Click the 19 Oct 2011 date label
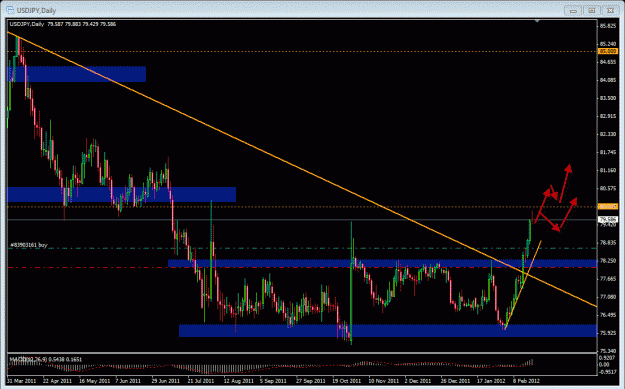 coord(347,381)
